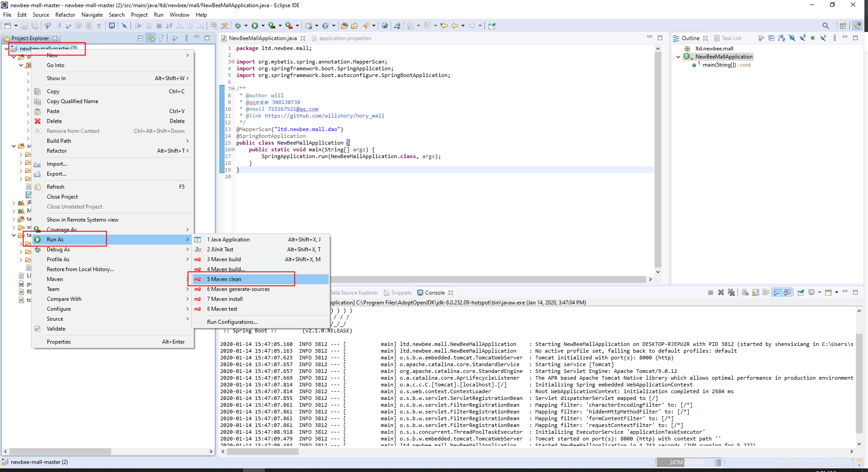868x472 pixels.
Task: Open the Display Selected Console dropdown
Action: pos(819,292)
